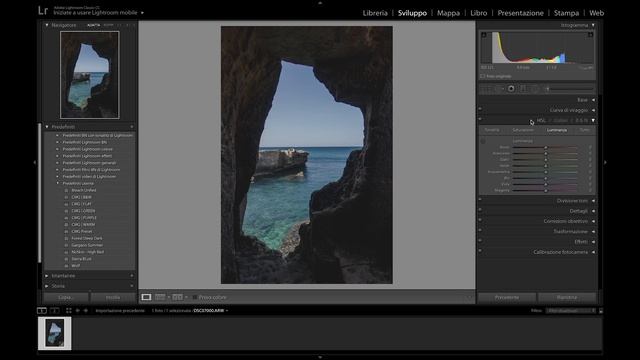
Task: Add new preset with Predefiniti plus icon
Action: pyautogui.click(x=132, y=127)
